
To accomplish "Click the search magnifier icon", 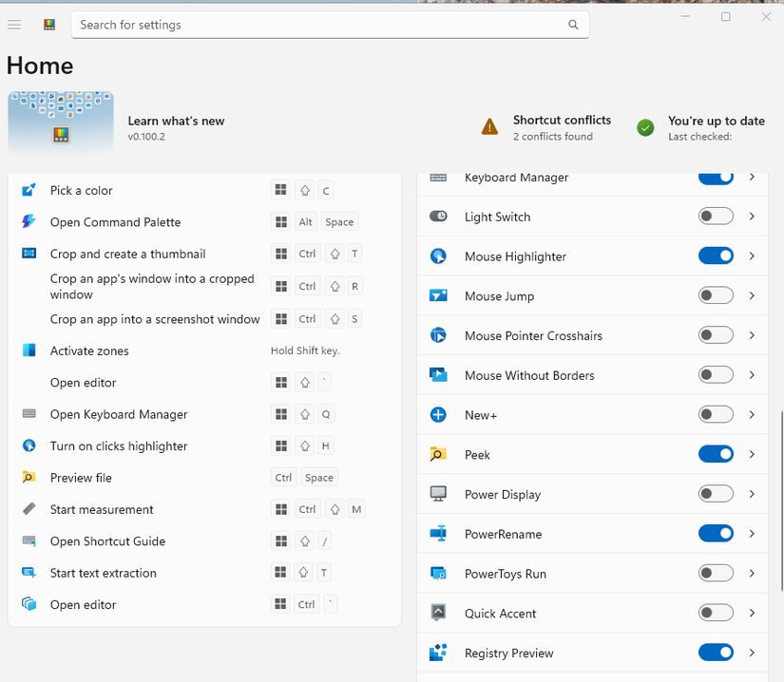I will click(573, 25).
